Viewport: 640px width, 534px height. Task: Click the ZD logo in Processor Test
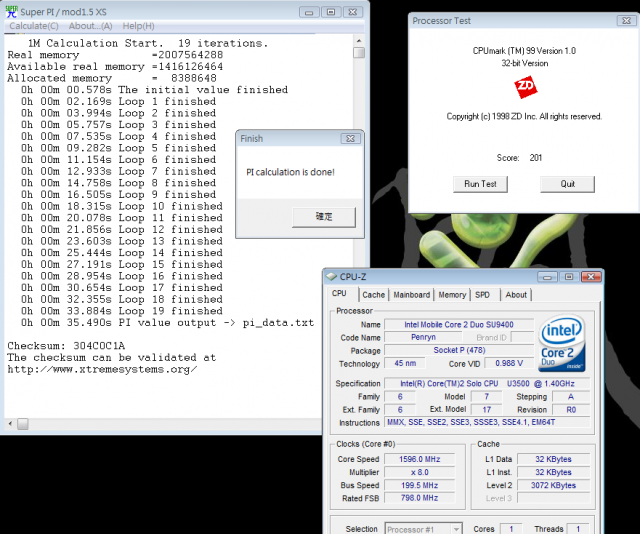pyautogui.click(x=525, y=87)
